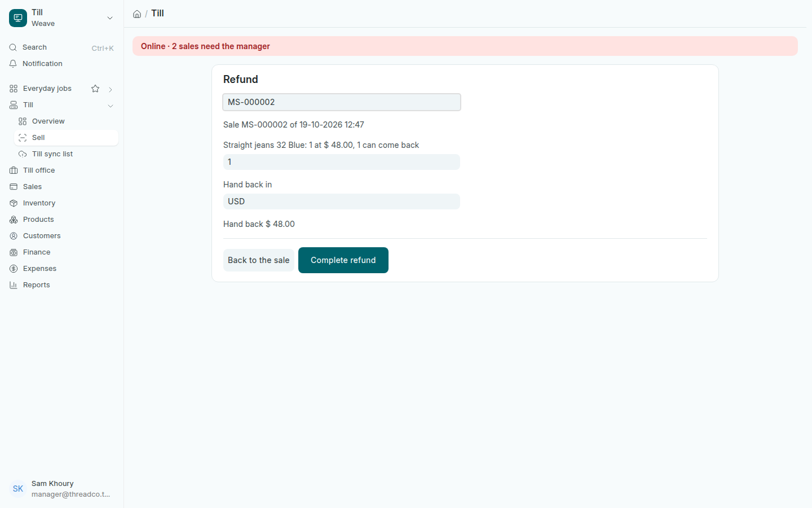Open the Hand back in USD dropdown

tap(342, 202)
